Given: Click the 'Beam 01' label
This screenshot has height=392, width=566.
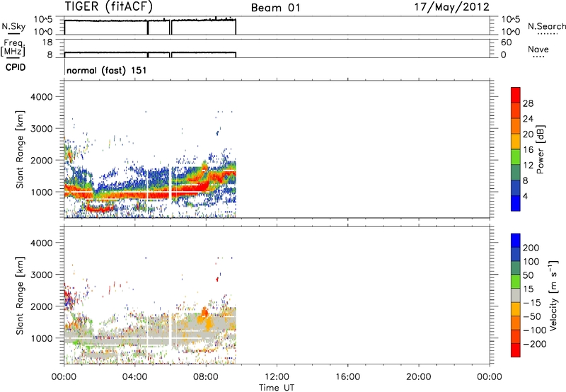Looking at the screenshot, I should (x=275, y=8).
